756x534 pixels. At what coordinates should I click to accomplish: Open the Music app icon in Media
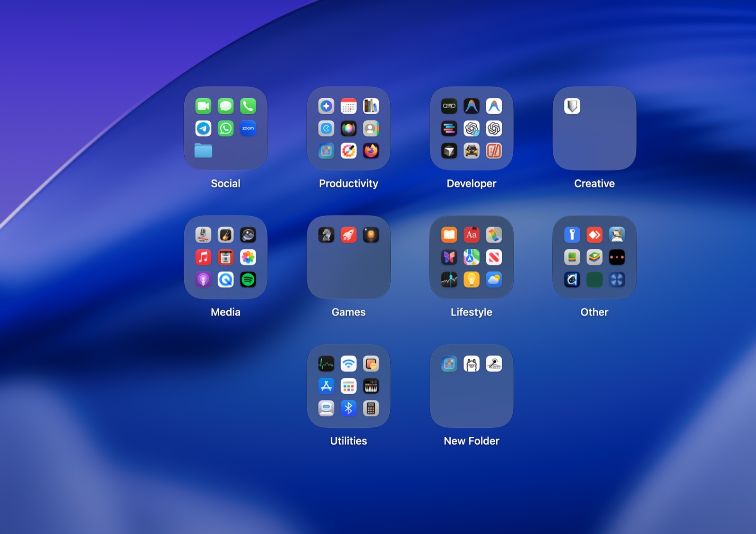tap(203, 257)
